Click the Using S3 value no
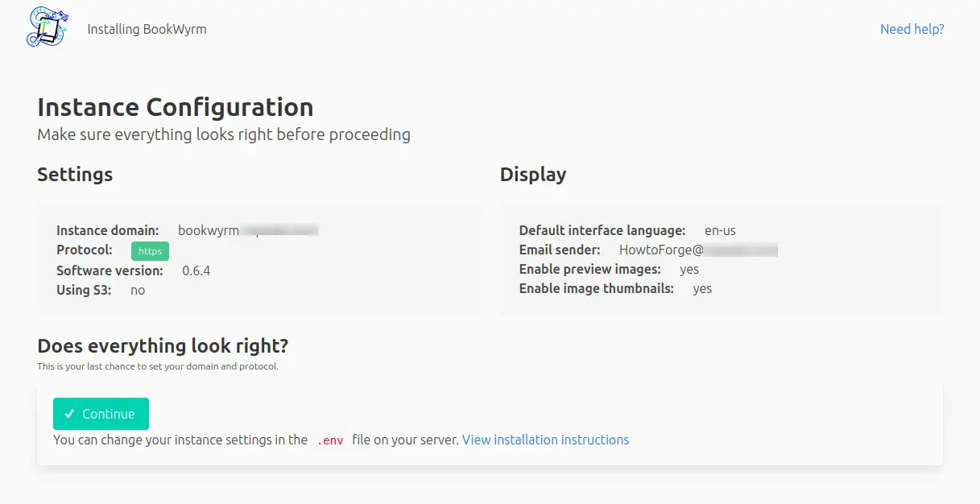The height and width of the screenshot is (504, 980). tap(138, 290)
